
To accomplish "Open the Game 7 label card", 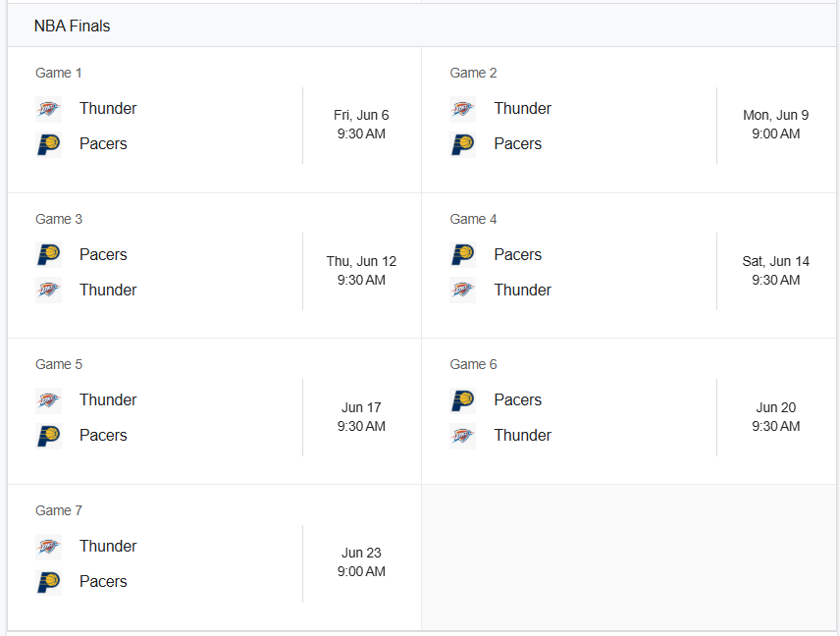I will tap(59, 510).
